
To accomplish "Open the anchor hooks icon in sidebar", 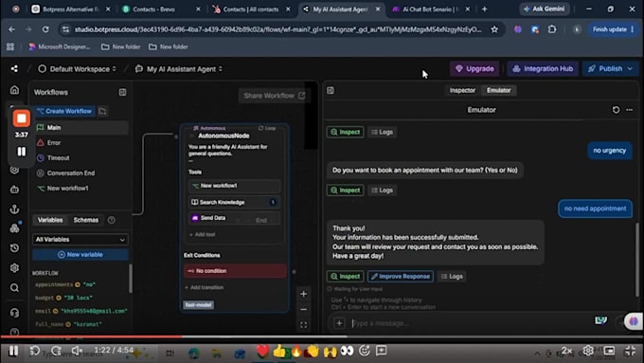I will point(14,209).
